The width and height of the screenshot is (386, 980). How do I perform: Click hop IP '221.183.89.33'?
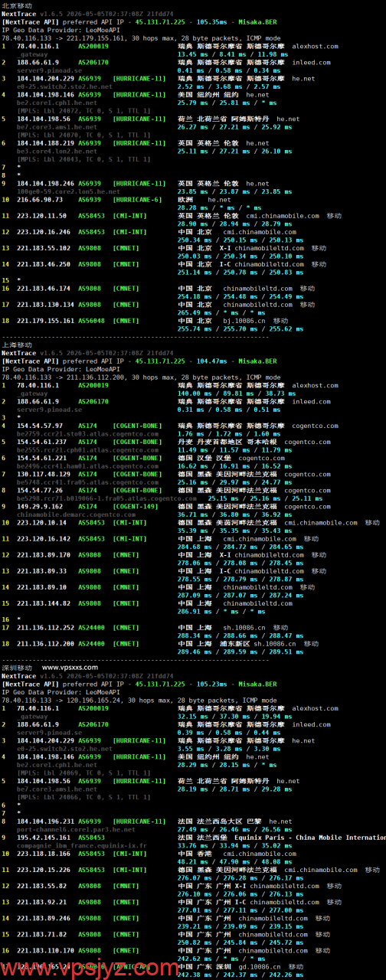point(41,570)
